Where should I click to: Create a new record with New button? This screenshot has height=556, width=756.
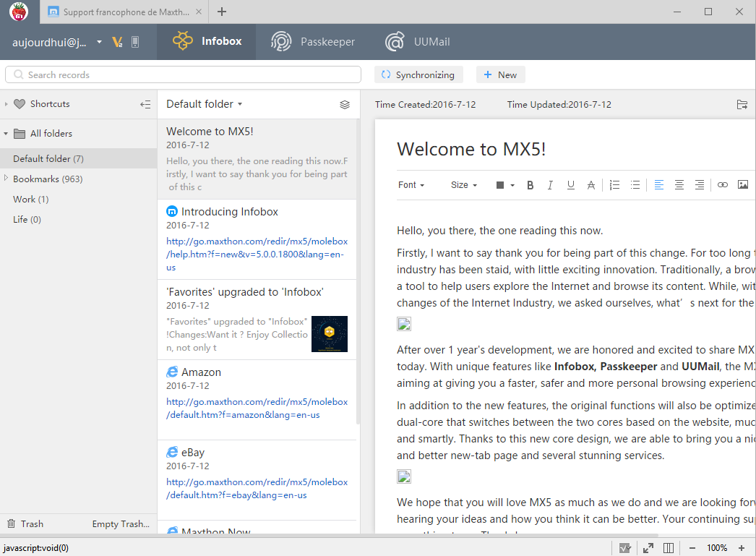(500, 74)
